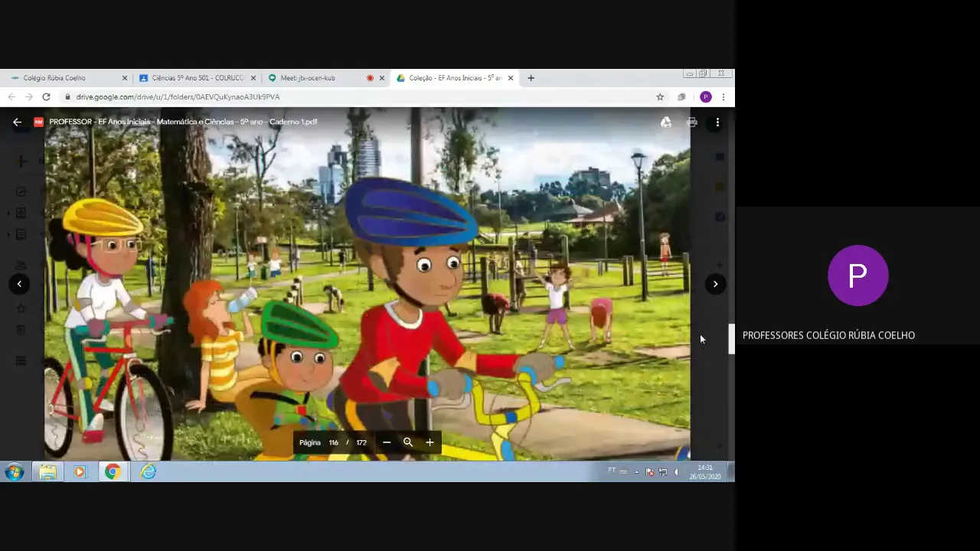Launch Internet Explorer from the taskbar

(x=148, y=472)
